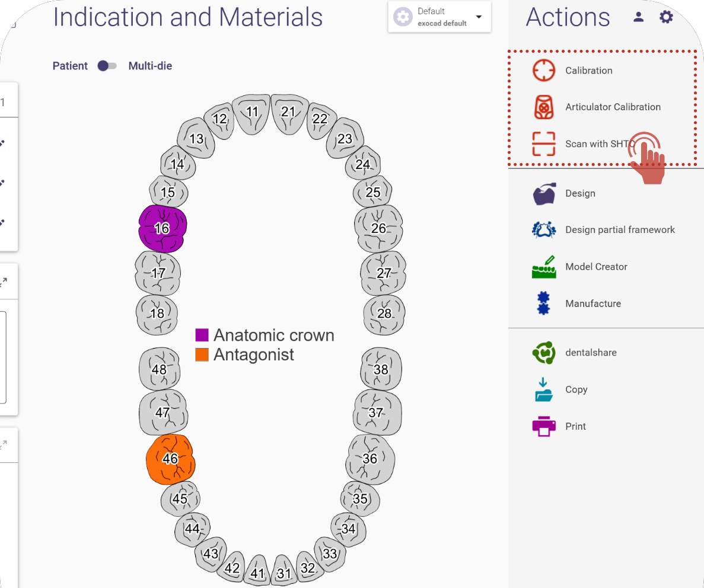
Task: Click the Manufacture gears icon
Action: (x=543, y=303)
